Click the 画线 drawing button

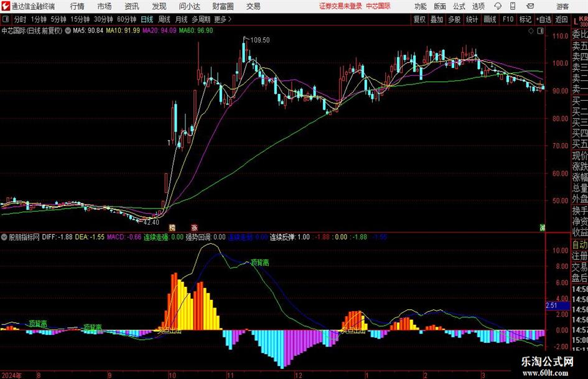(490, 19)
